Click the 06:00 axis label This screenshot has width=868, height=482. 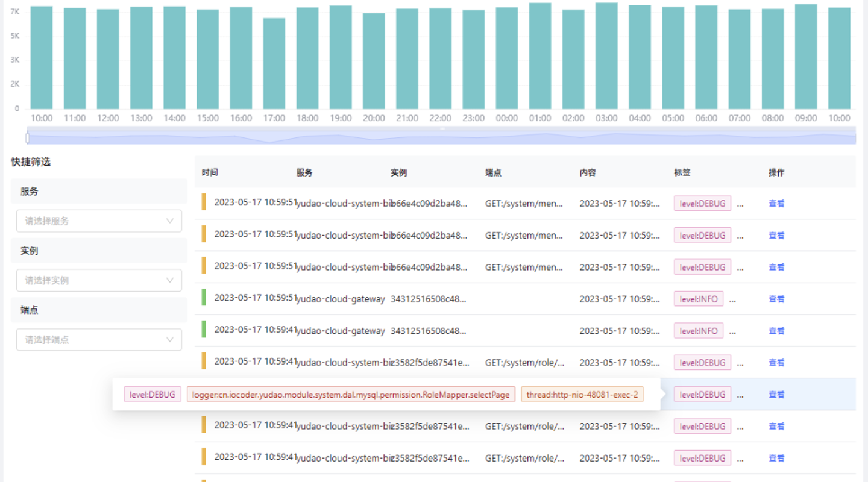tap(706, 118)
